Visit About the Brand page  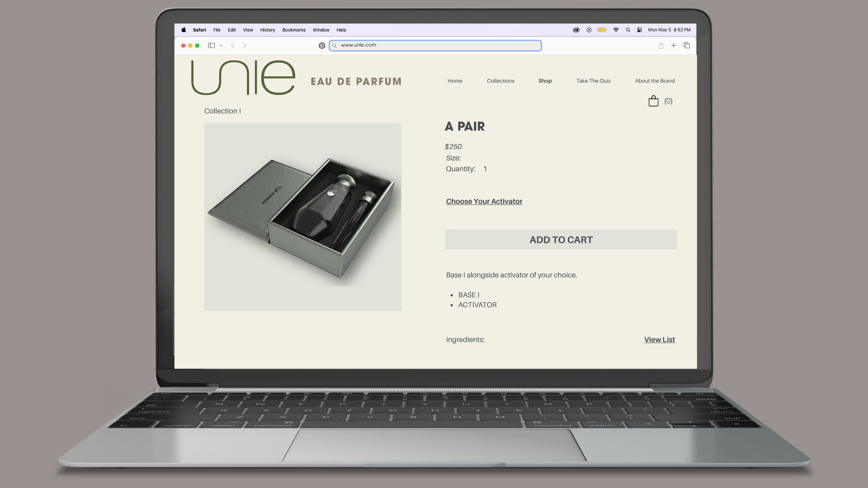coord(655,81)
